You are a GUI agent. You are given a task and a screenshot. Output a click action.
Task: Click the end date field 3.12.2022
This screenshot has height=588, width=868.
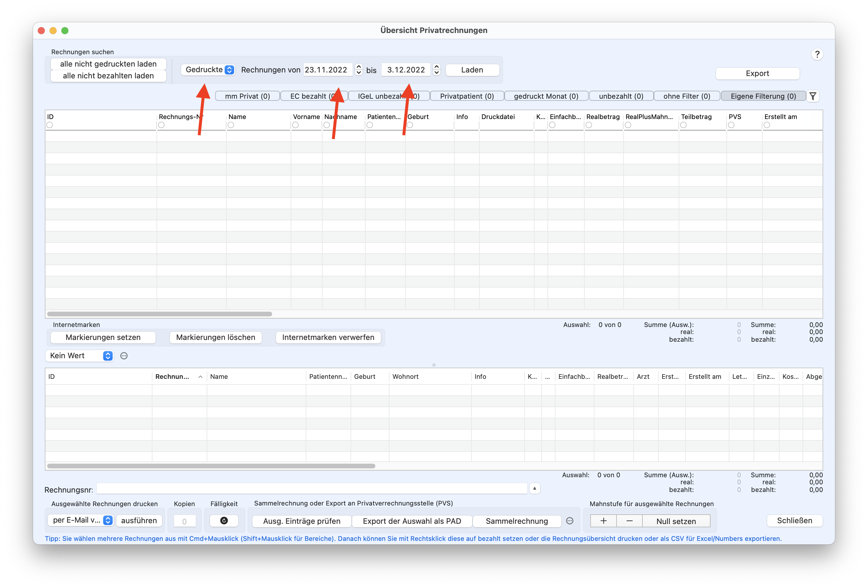click(406, 70)
